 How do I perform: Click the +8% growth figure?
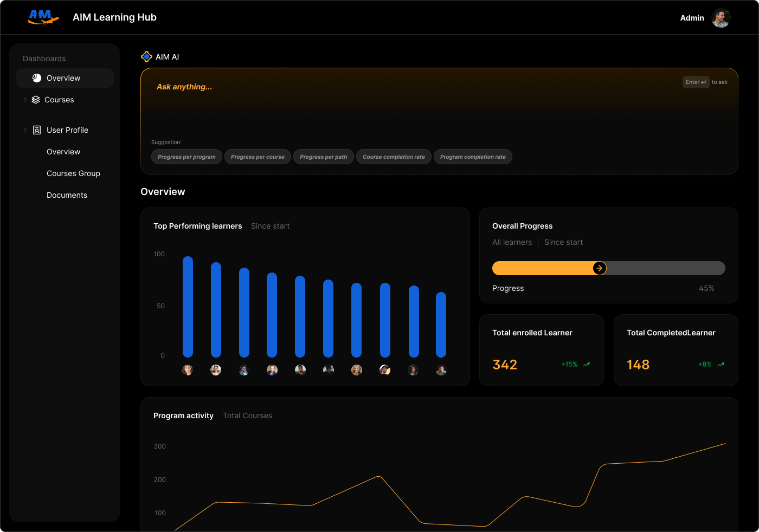(705, 365)
